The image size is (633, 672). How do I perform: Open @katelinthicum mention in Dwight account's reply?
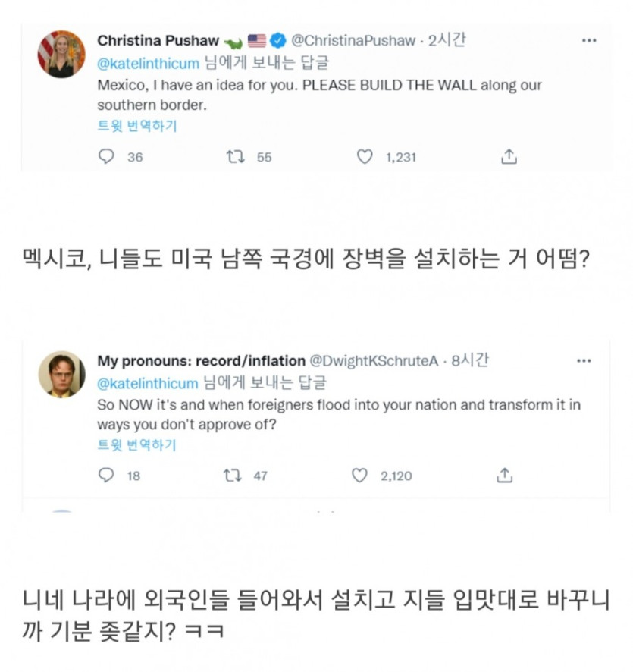[x=148, y=383]
